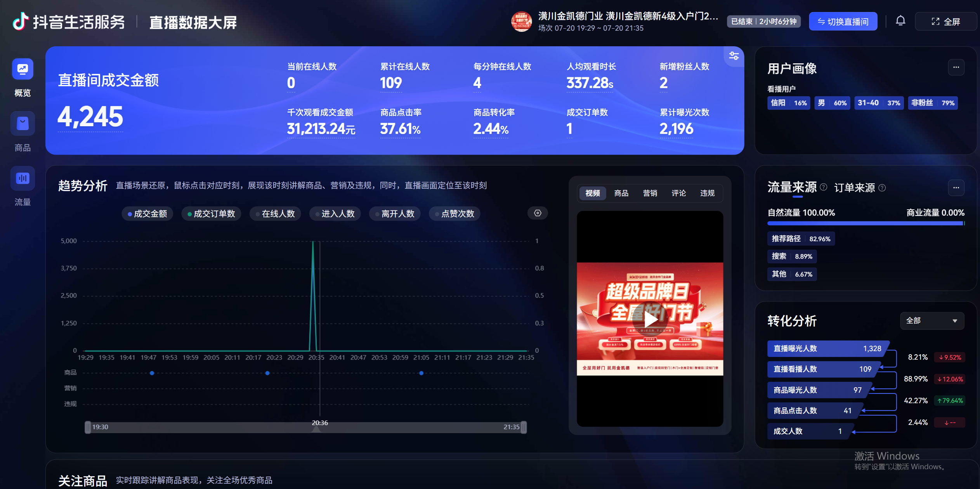
Task: Click the chart target settings icon
Action: pyautogui.click(x=538, y=213)
